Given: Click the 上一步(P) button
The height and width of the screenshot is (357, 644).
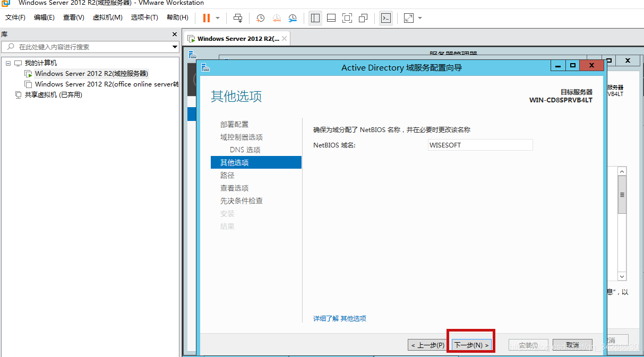Looking at the screenshot, I should pyautogui.click(x=427, y=345).
